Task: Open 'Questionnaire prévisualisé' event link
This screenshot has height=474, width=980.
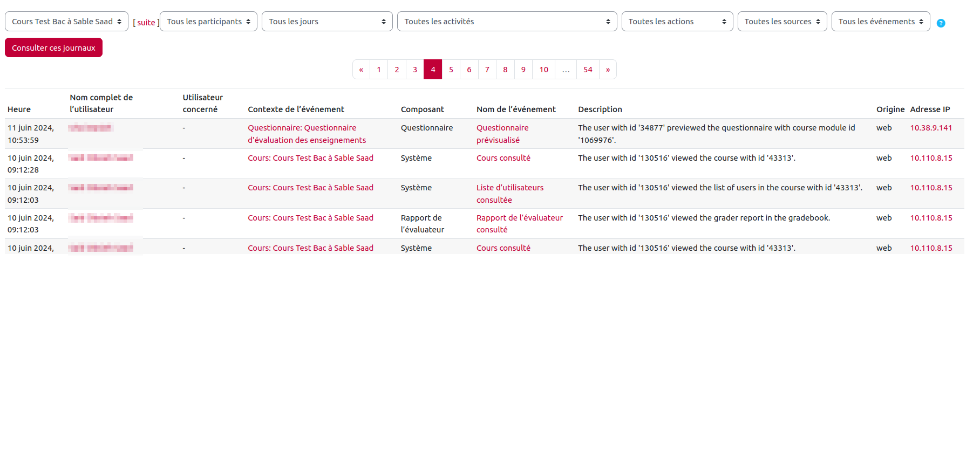Action: [x=502, y=134]
